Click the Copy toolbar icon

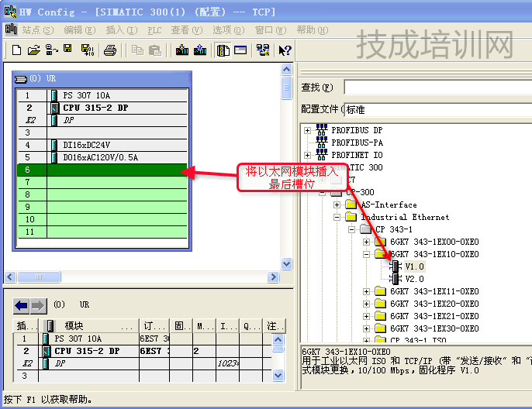[137, 50]
